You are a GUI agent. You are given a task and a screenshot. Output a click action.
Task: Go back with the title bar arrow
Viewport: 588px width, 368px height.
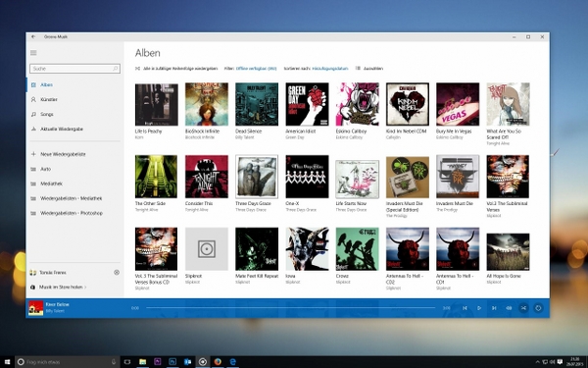[x=33, y=37]
